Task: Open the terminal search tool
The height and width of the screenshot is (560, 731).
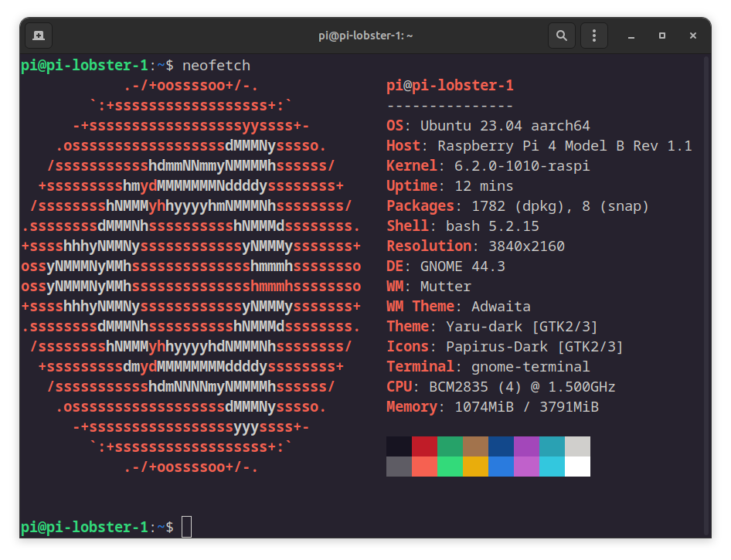Action: 561,36
